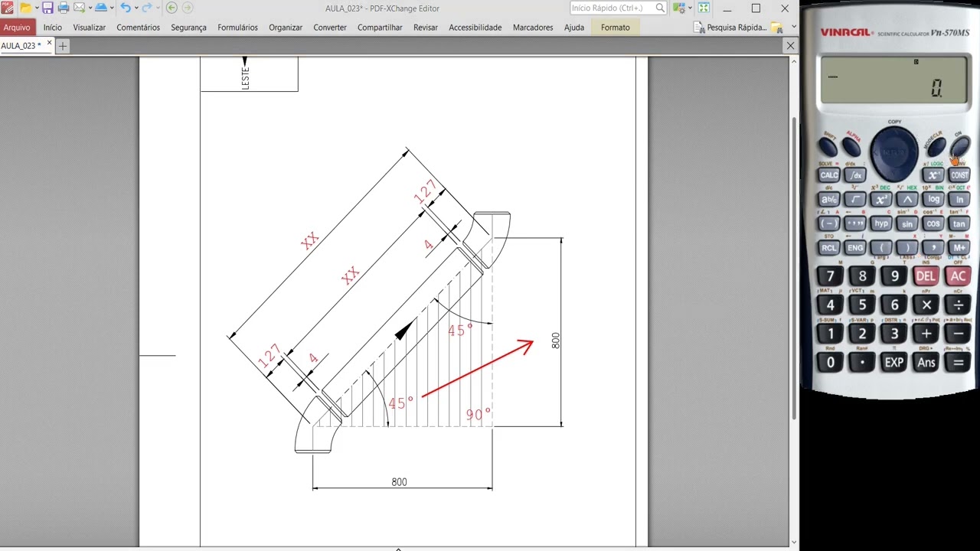Screen dimensions: 980x551
Task: Open the Ajuda ribbon tab
Action: point(574,28)
